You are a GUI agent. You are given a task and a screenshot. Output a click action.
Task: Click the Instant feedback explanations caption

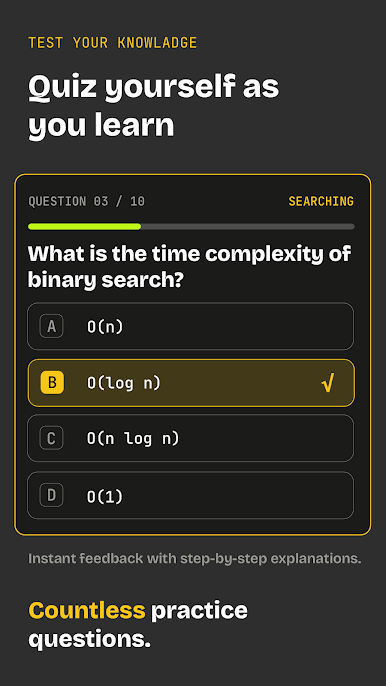(195, 559)
